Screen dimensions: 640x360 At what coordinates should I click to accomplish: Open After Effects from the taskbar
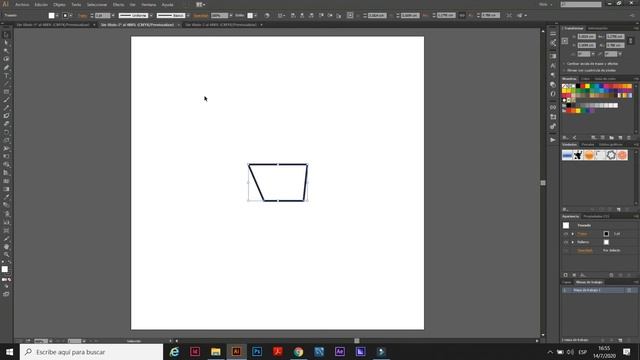(x=340, y=351)
